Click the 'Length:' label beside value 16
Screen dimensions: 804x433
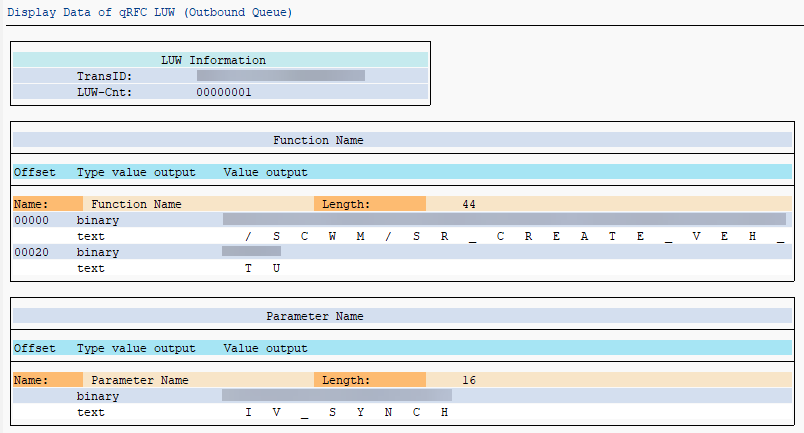coord(346,380)
